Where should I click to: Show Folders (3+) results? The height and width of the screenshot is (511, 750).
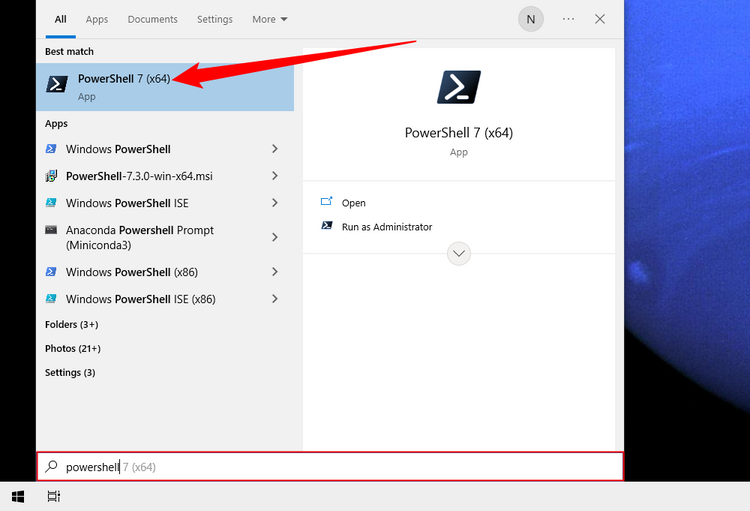click(72, 324)
